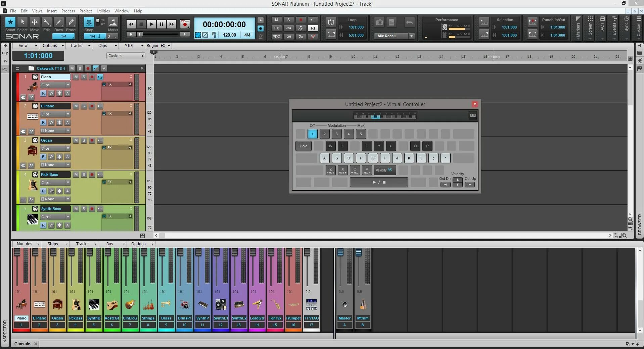Click the Piano console strip volume fader

[x=17, y=252]
